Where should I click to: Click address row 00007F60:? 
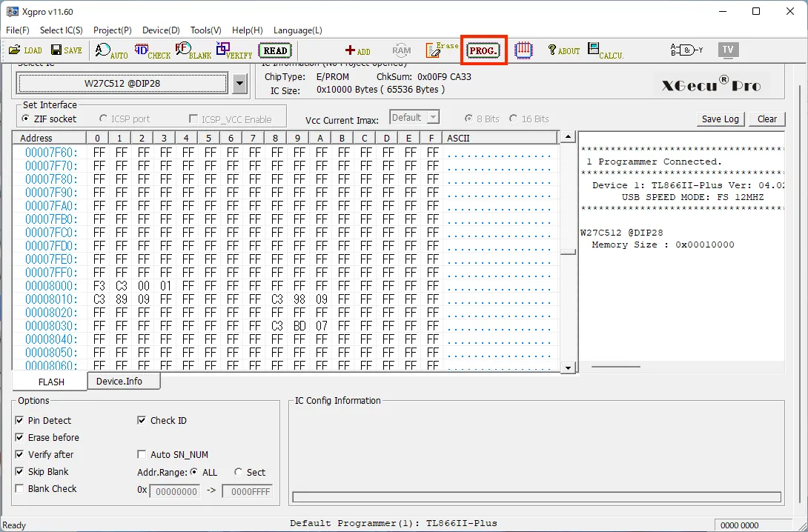pyautogui.click(x=51, y=153)
